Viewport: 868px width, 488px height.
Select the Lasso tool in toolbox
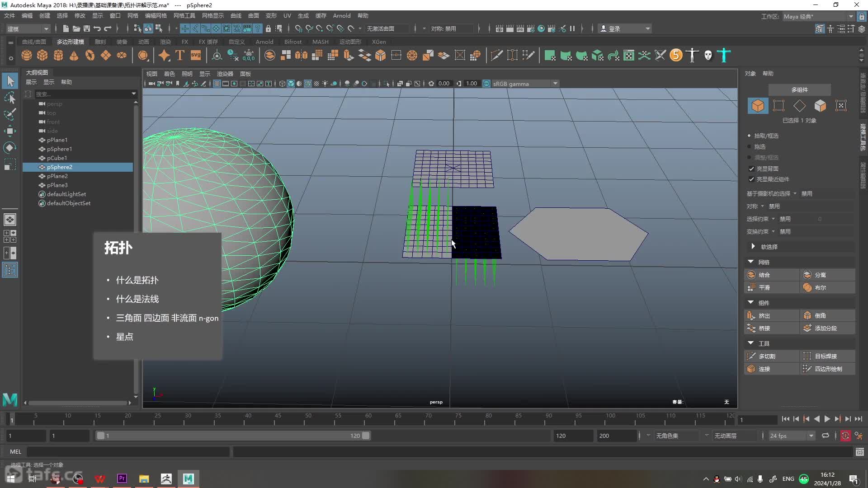tap(10, 98)
